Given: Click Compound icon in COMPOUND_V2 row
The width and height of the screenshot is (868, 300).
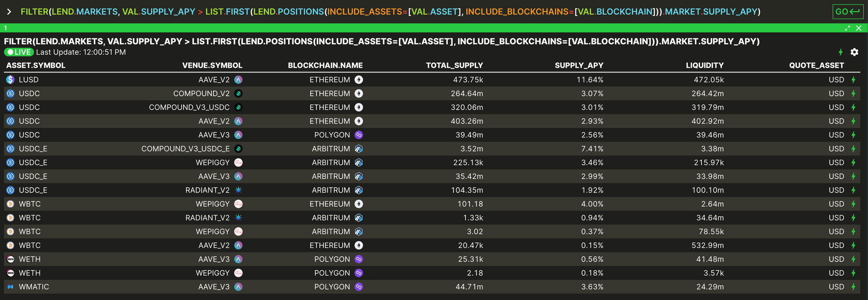Looking at the screenshot, I should [238, 94].
